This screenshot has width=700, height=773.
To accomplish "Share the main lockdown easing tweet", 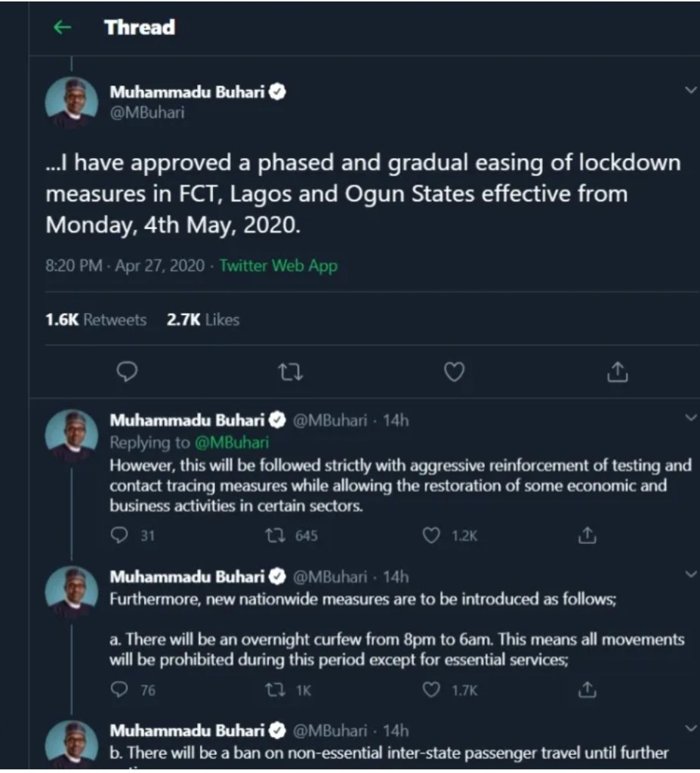I will 617,371.
